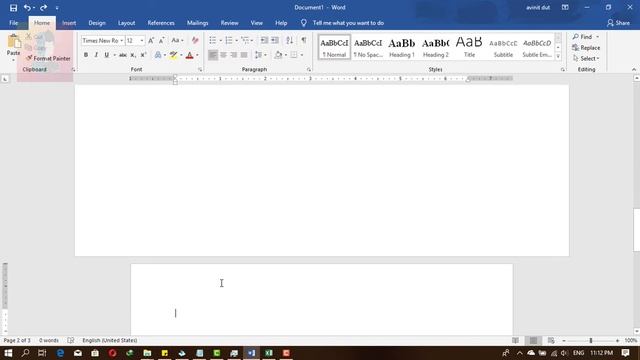Apply the No Spacing style

(x=368, y=47)
